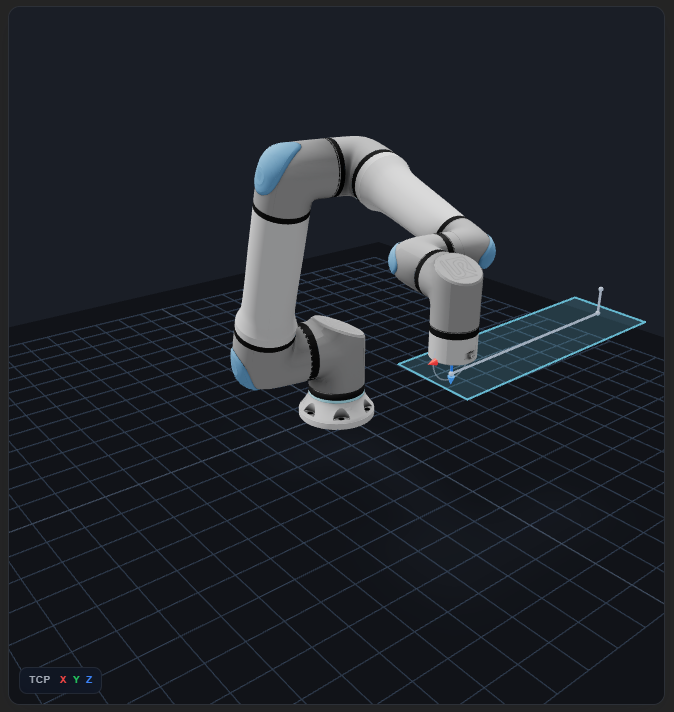Click the blue Z-axis arrow below the tool
Screen dimensions: 674x712
coord(451,378)
